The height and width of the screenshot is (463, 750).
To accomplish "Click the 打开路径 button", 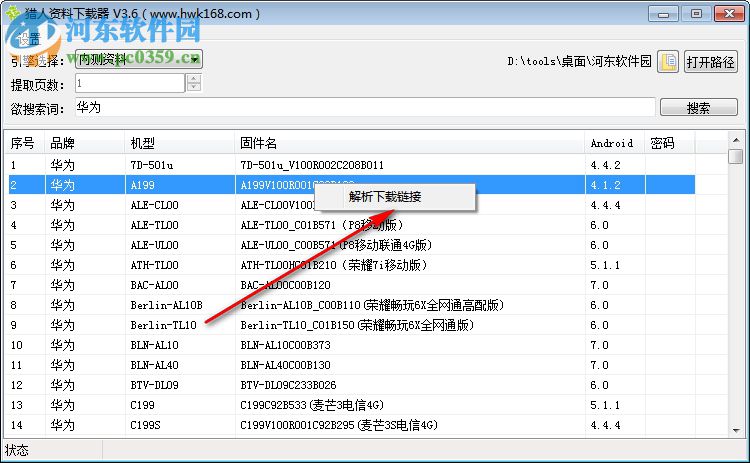I will (710, 62).
